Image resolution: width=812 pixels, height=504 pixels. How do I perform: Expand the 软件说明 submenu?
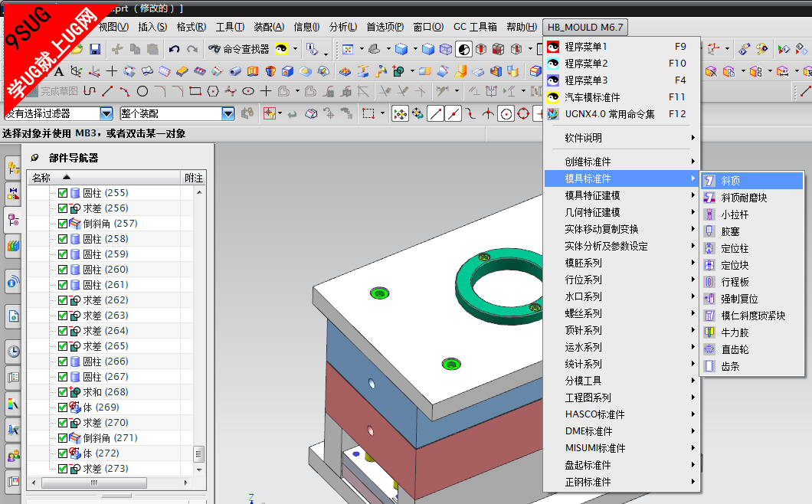pyautogui.click(x=621, y=138)
